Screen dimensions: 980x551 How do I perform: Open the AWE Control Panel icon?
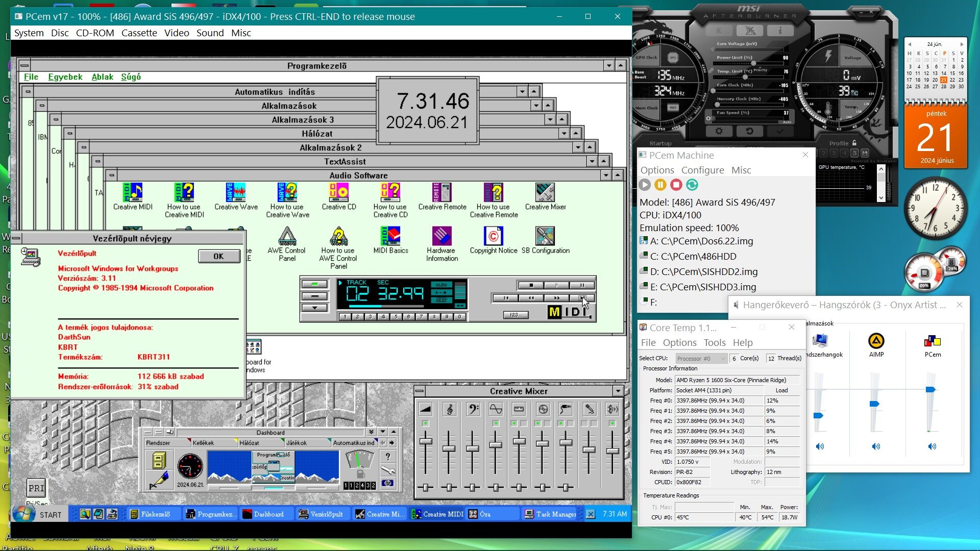click(287, 244)
